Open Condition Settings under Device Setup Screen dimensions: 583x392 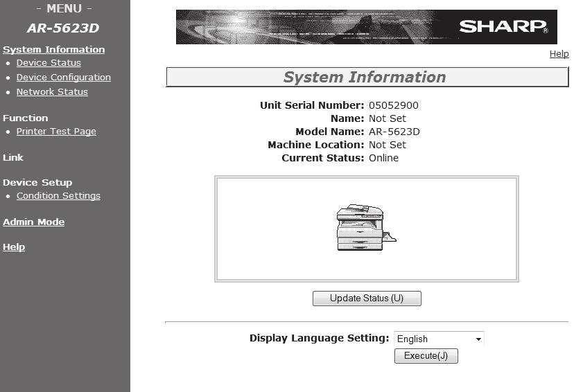[58, 196]
